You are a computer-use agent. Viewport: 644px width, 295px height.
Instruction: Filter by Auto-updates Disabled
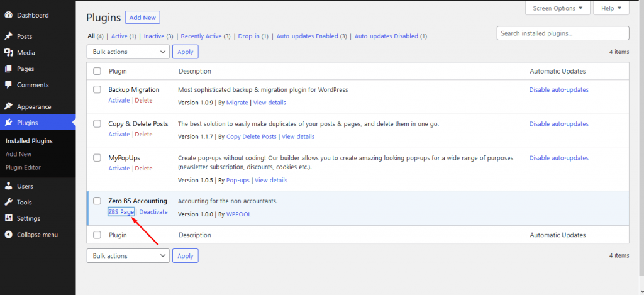(386, 36)
